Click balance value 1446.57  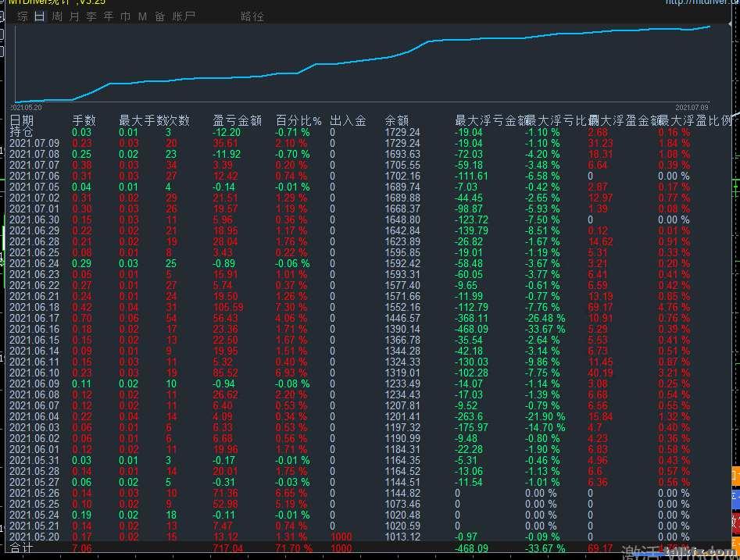point(402,318)
